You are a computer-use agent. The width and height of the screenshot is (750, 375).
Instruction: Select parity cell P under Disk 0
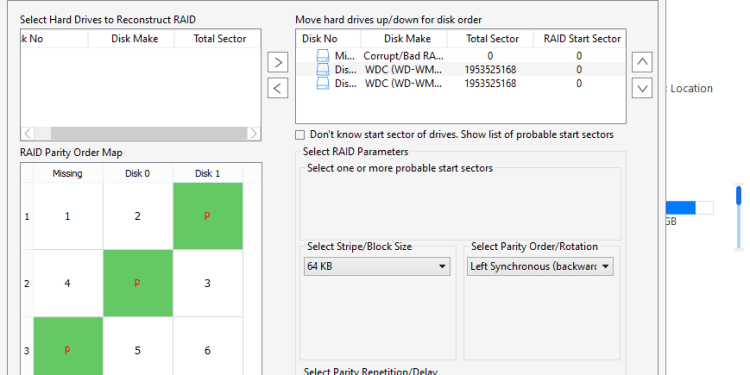(138, 283)
